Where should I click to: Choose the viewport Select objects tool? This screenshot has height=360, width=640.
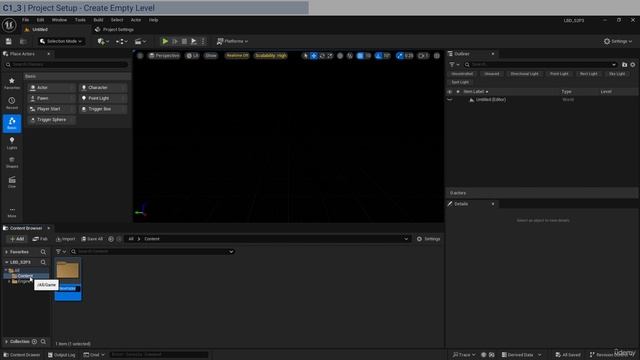coord(305,56)
